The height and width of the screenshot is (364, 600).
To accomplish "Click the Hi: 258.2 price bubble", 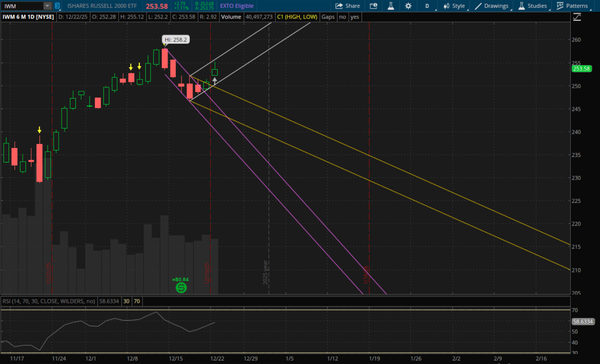I will tap(175, 40).
